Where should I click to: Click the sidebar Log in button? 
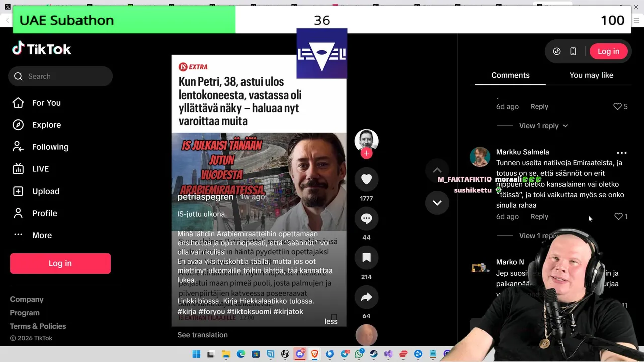coord(60,263)
